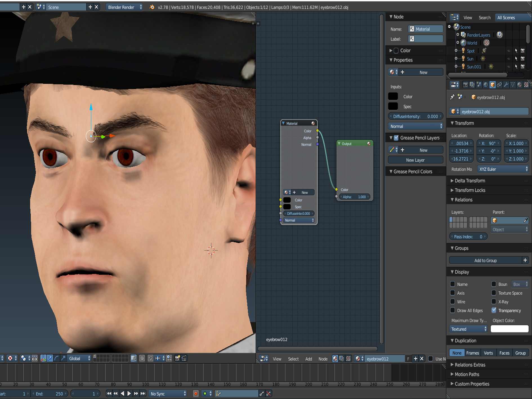Select Material node tree type icon
The image size is (532, 399).
click(x=335, y=358)
